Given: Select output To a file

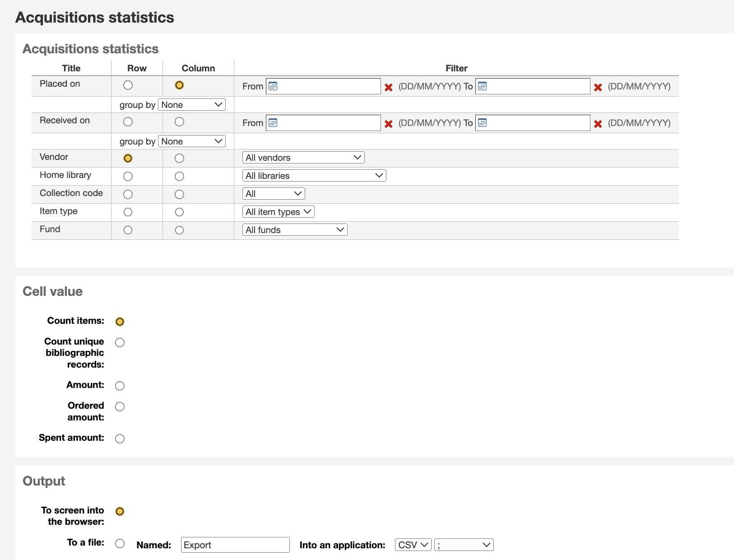Looking at the screenshot, I should click(120, 543).
